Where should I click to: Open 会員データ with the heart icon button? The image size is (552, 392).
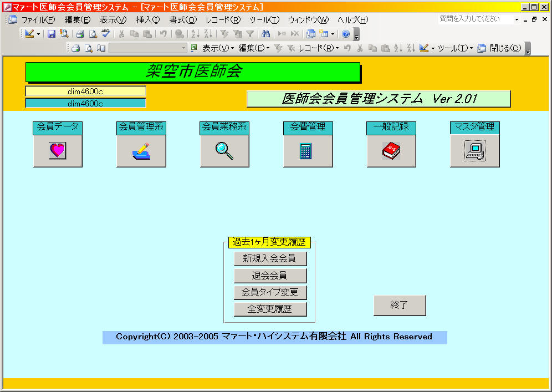point(58,151)
